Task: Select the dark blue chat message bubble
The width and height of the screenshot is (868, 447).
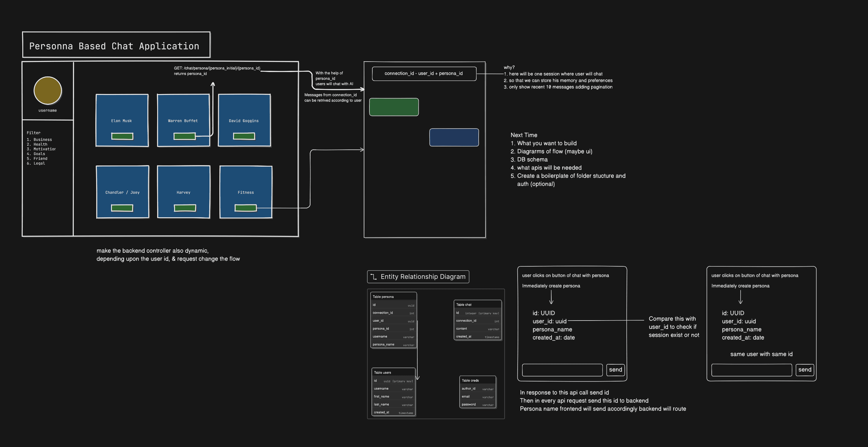Action: pos(454,137)
